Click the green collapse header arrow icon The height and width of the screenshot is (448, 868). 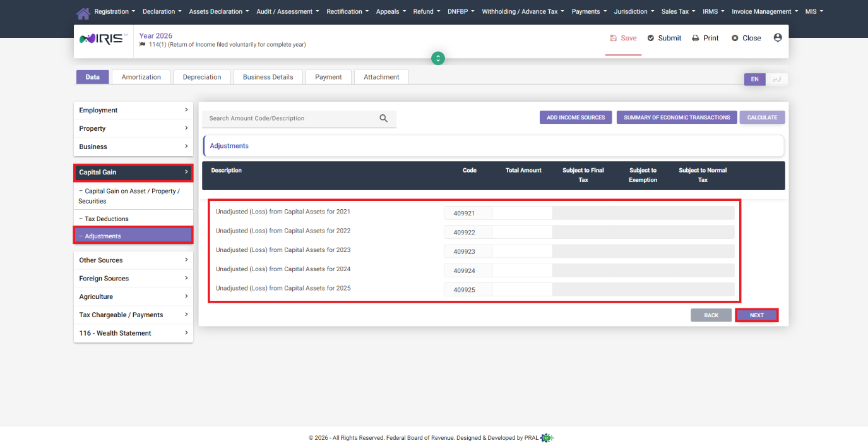[438, 58]
